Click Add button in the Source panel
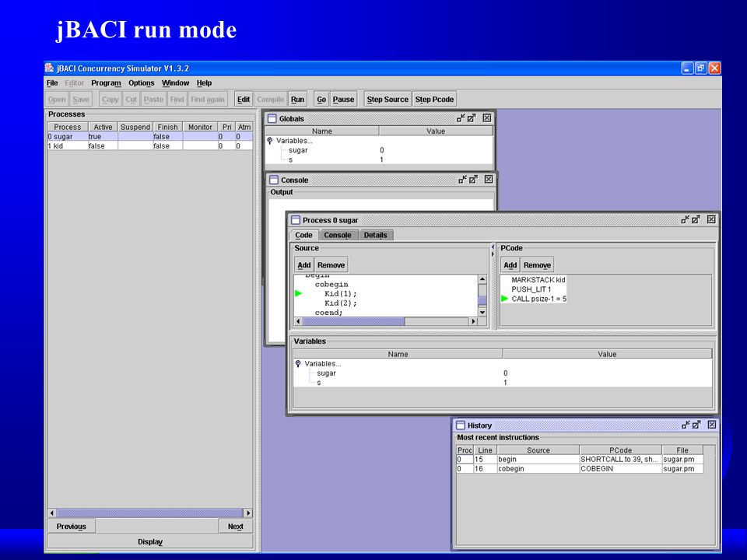Image resolution: width=747 pixels, height=560 pixels. [x=304, y=264]
